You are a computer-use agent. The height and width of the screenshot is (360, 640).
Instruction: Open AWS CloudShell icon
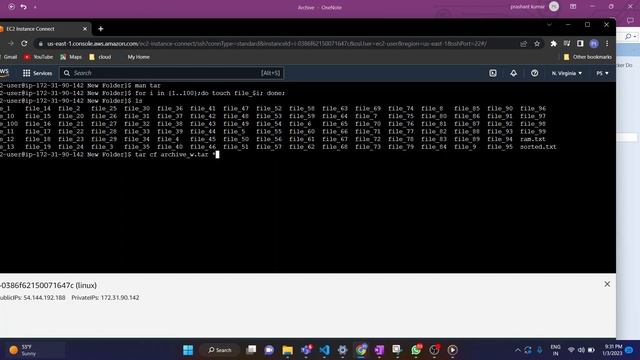pos(493,73)
